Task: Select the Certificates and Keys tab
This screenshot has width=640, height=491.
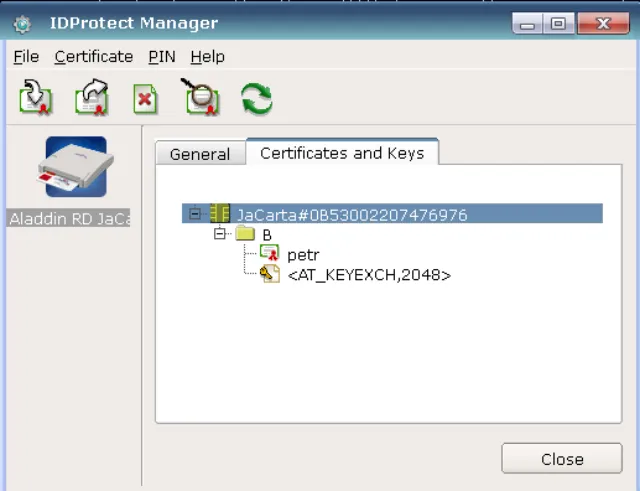Action: pyautogui.click(x=342, y=153)
